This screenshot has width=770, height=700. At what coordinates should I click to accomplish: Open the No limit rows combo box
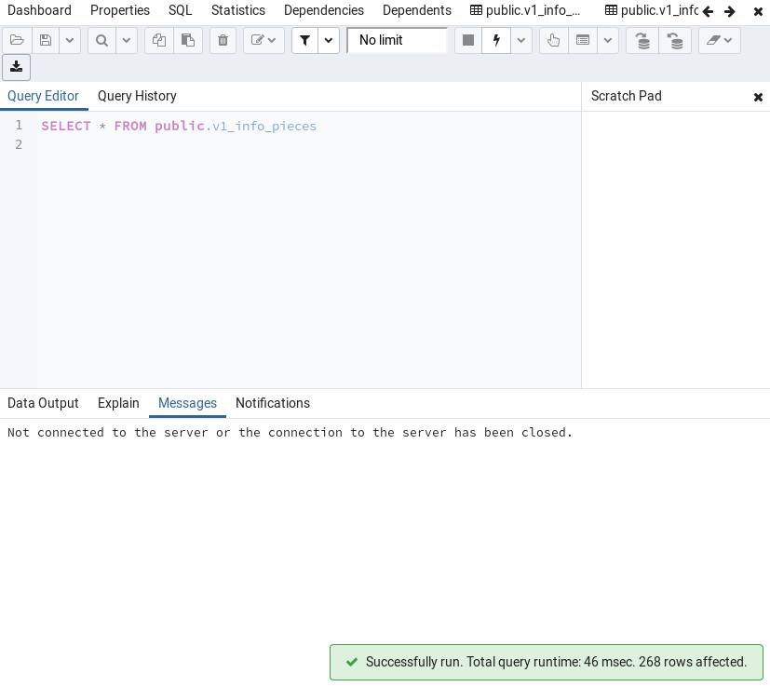[398, 40]
